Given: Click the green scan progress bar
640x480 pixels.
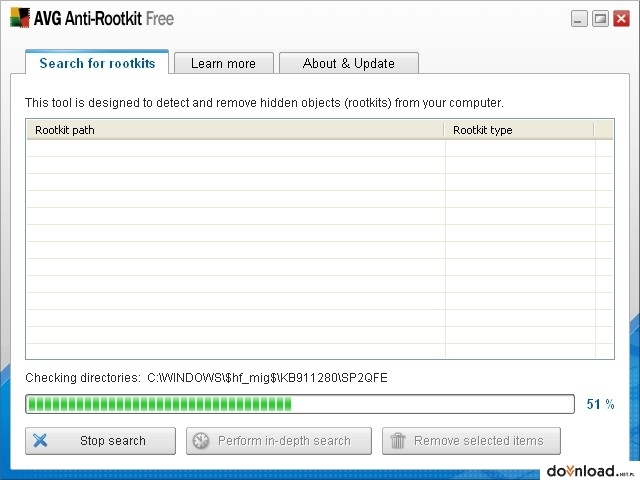Looking at the screenshot, I should pyautogui.click(x=300, y=404).
